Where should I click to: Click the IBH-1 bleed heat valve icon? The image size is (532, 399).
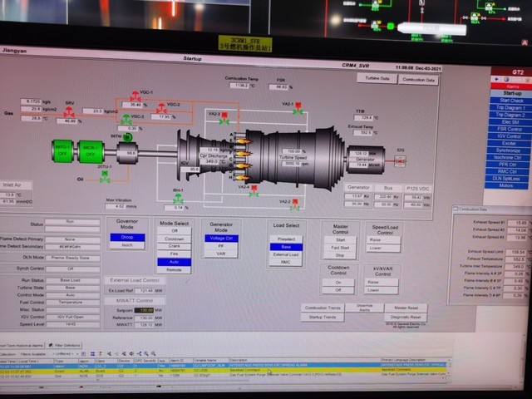coord(178,199)
